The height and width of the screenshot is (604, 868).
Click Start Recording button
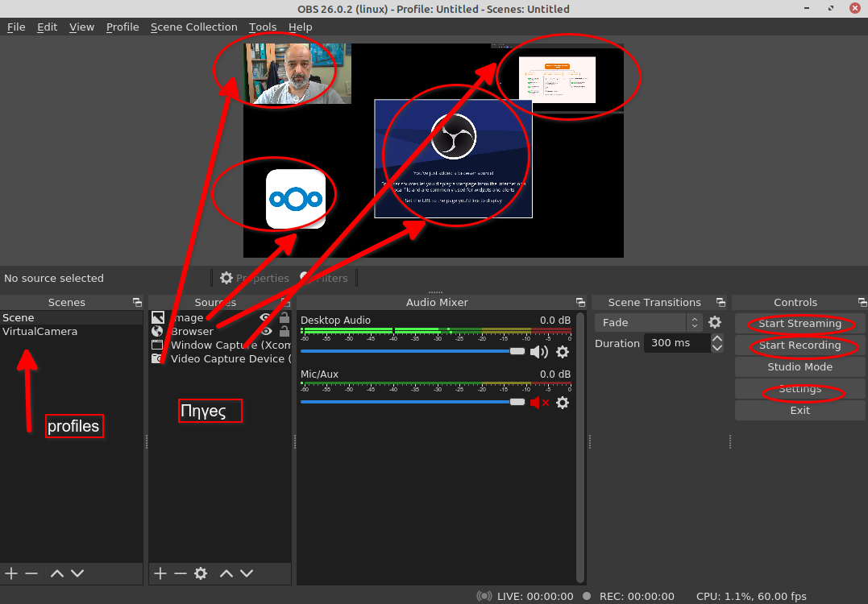click(x=800, y=345)
